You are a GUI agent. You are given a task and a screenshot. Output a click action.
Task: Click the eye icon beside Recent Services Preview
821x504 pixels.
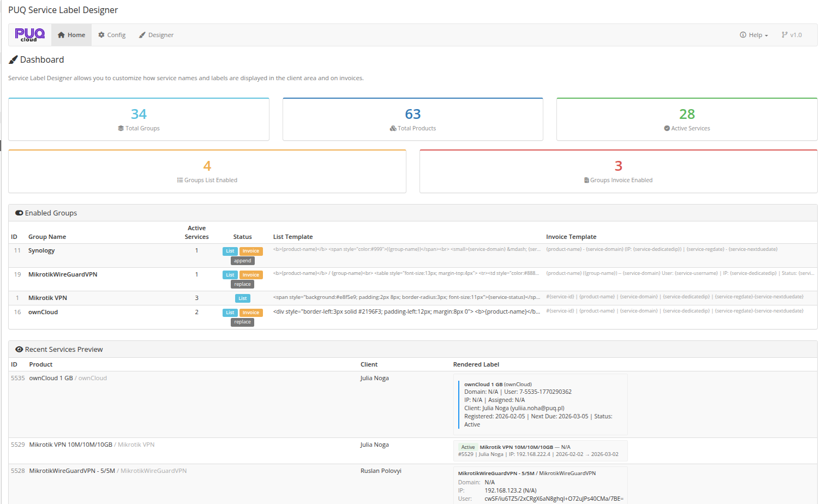(19, 349)
